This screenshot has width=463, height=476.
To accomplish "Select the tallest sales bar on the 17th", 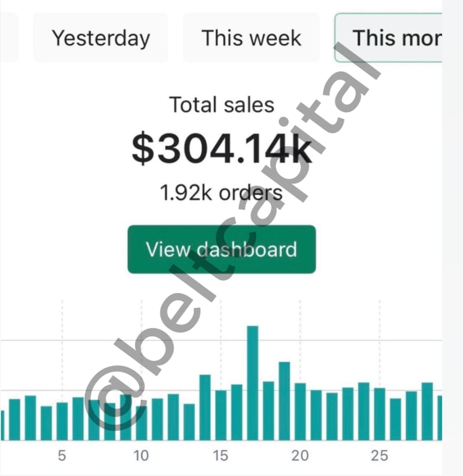I will click(253, 383).
